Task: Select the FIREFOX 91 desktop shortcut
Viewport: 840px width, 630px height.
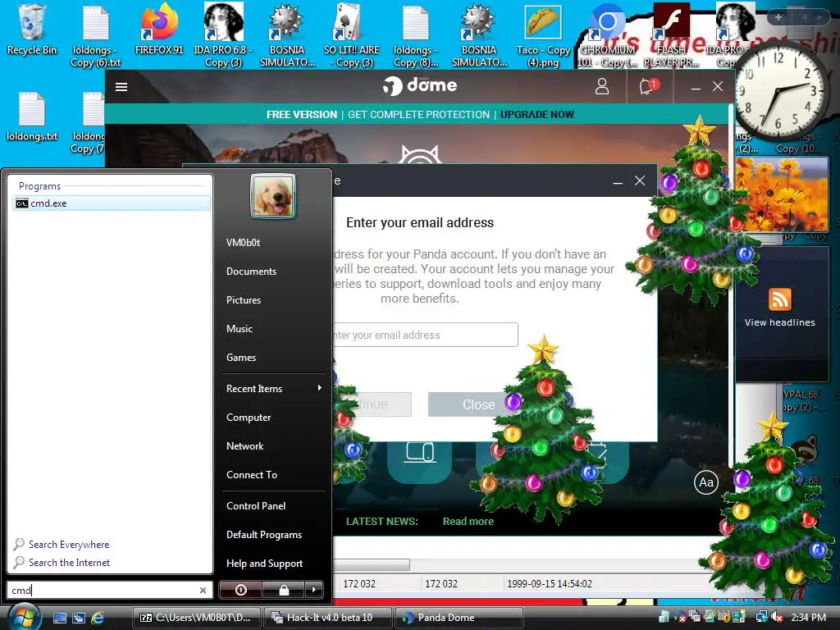Action: [x=159, y=30]
